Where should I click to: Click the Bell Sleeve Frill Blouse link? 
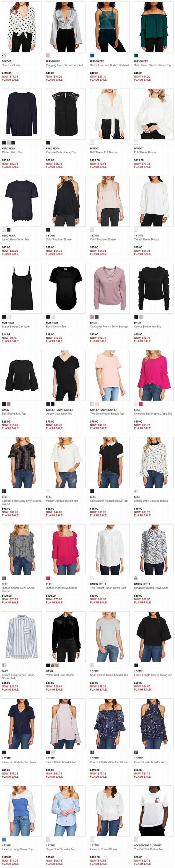click(x=103, y=152)
